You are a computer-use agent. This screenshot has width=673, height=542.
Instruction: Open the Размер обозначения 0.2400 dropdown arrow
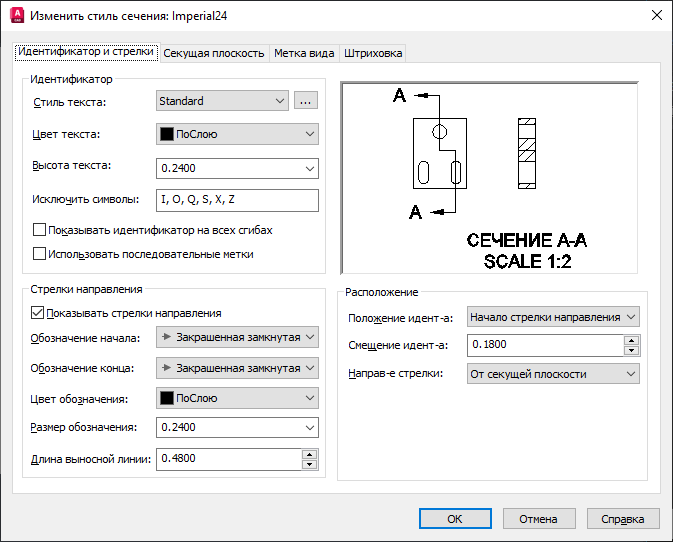click(310, 428)
